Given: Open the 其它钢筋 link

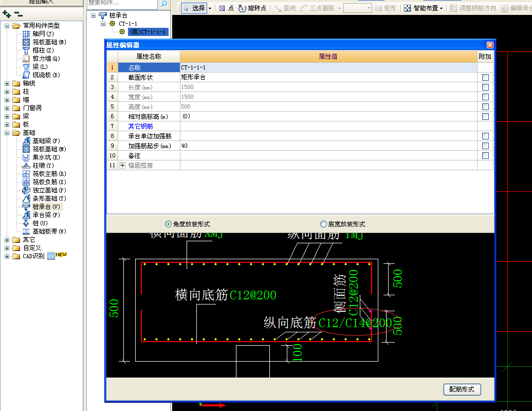Looking at the screenshot, I should click(140, 127).
